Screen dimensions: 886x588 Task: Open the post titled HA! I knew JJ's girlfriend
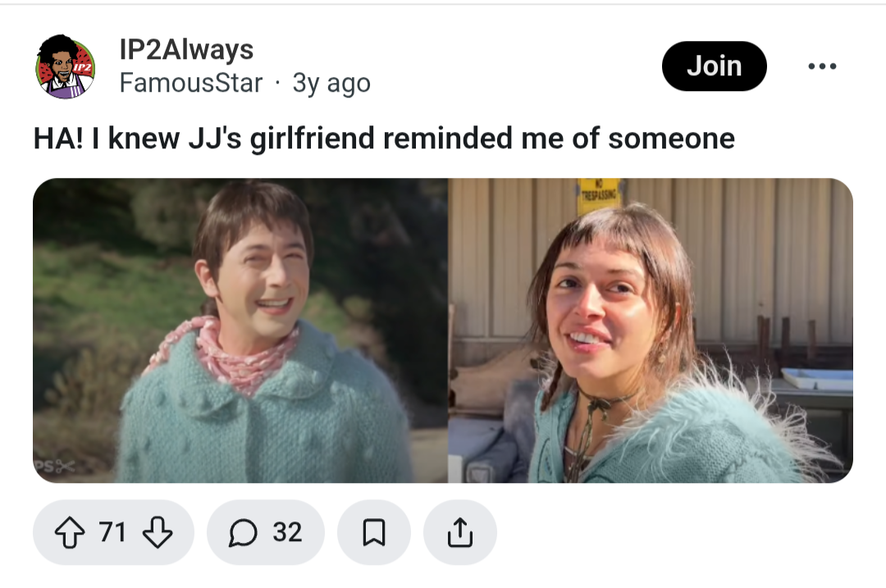384,139
